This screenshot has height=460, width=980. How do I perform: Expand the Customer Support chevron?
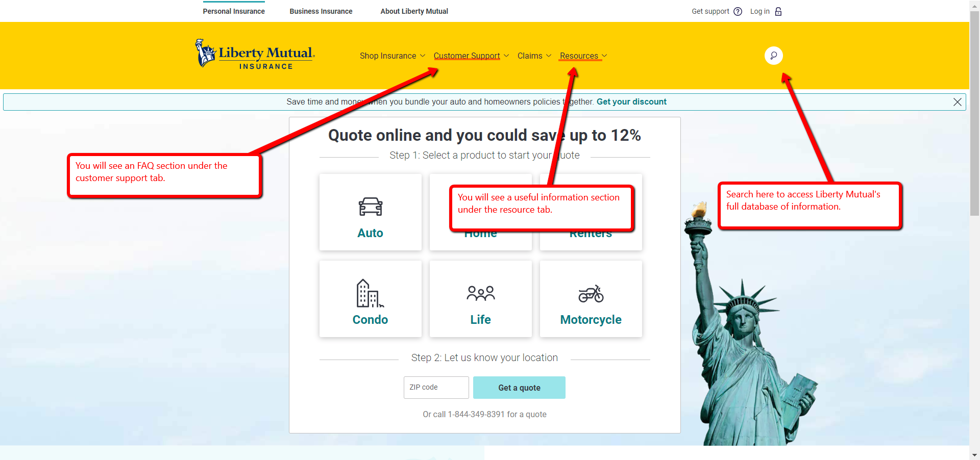[x=506, y=56]
